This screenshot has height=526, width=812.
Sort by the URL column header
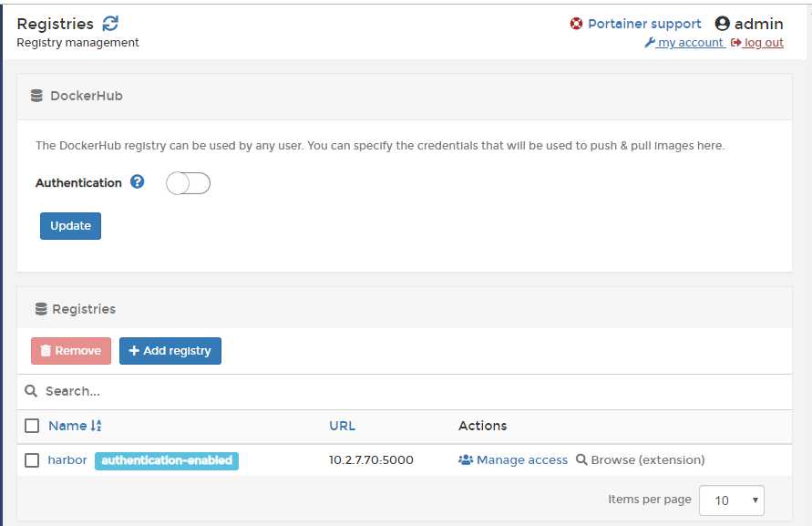[343, 426]
